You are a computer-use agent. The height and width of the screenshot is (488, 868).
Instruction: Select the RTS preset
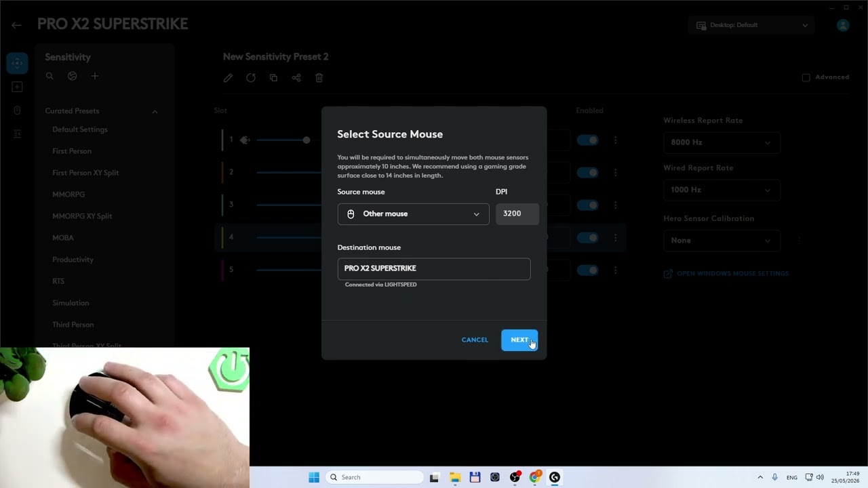(58, 281)
